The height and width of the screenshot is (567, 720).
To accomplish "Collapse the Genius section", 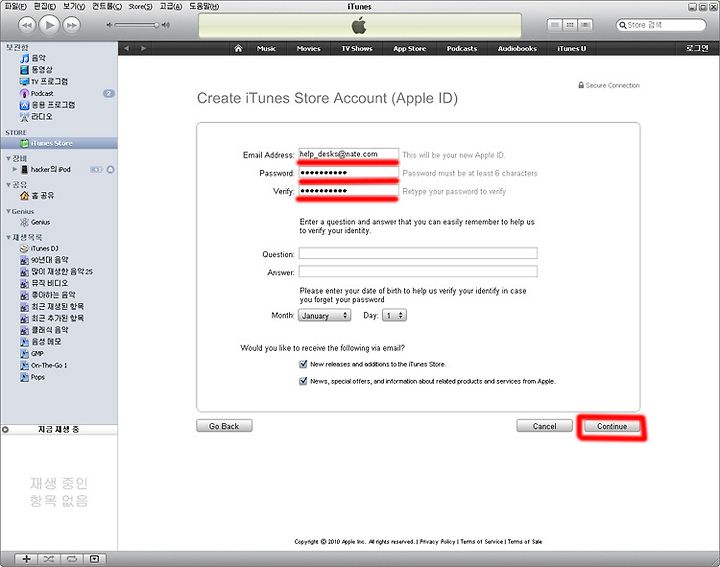I will pos(8,211).
